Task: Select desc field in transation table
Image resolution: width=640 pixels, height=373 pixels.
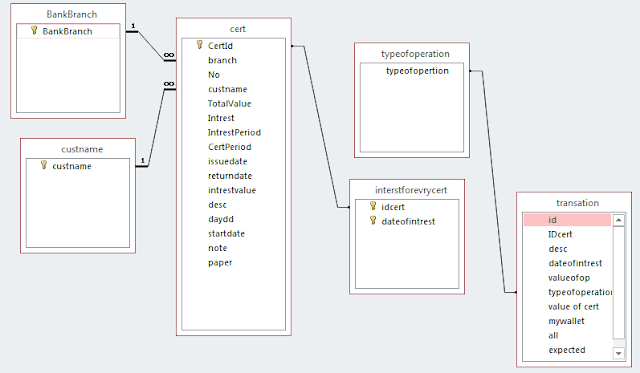Action: click(x=558, y=249)
